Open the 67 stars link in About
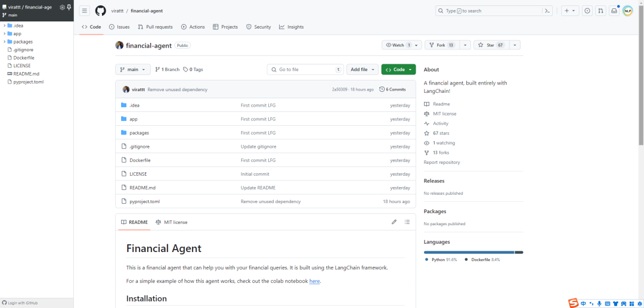Viewport: 644px width, 308px height. 441,133
